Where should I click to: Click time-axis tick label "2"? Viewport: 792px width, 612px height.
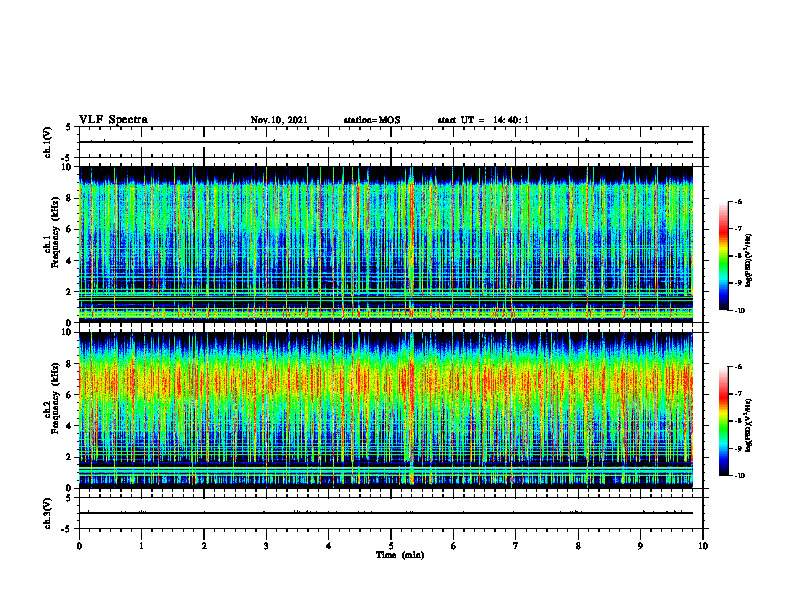(x=204, y=546)
